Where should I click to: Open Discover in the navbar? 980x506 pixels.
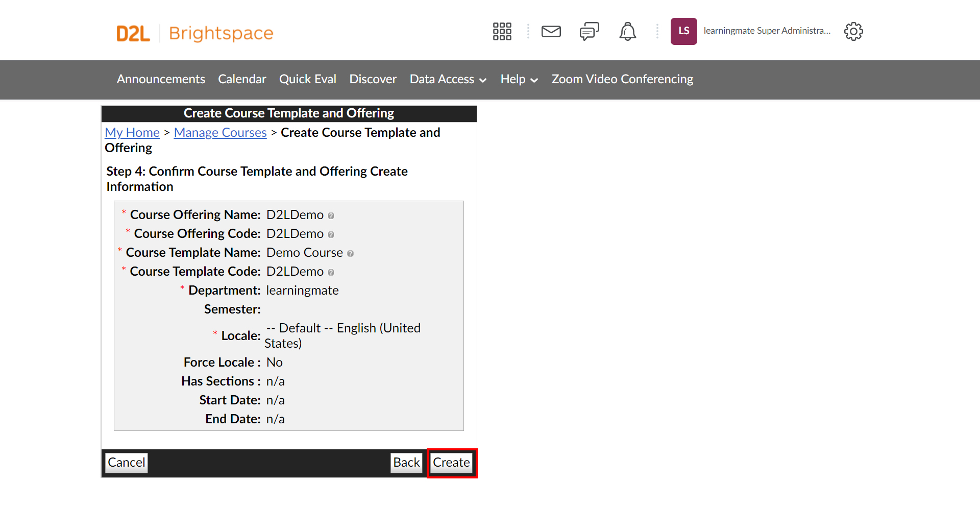[373, 79]
